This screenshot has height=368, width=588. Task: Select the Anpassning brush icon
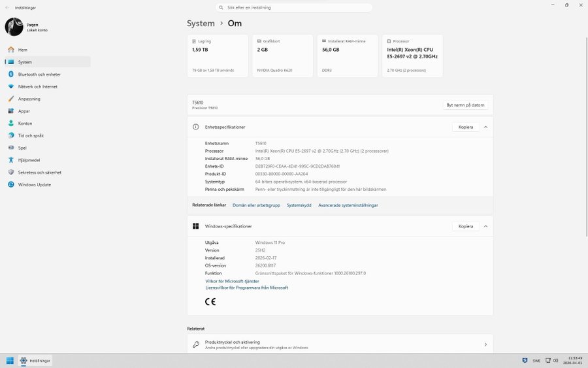tap(11, 99)
